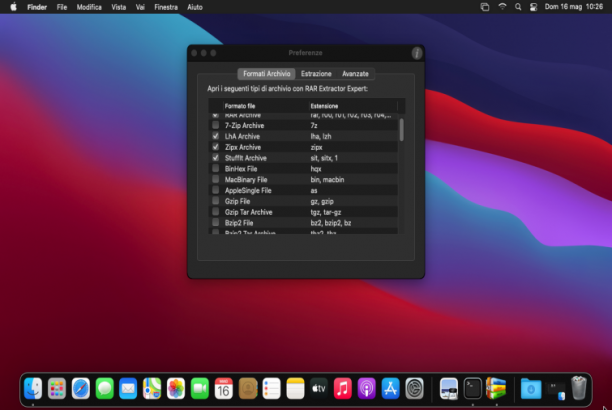Launch FaceTime from the dock
Screen dimensions: 612x410
coord(200,389)
